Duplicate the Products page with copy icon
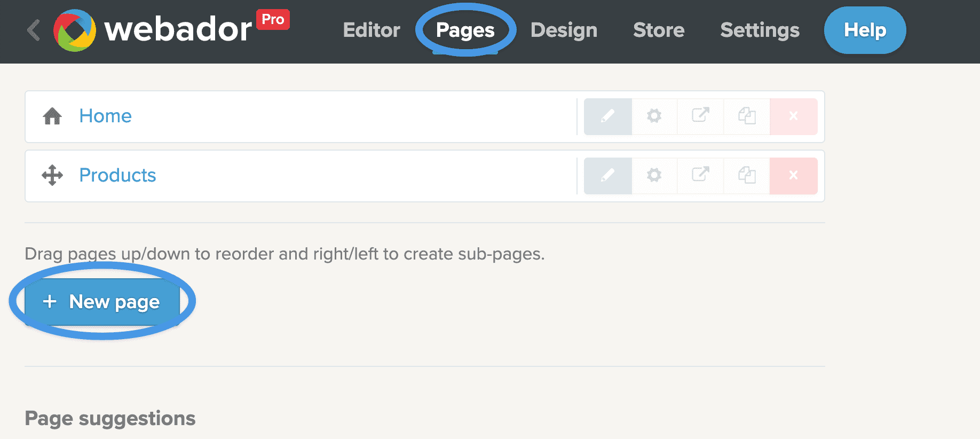 747,175
